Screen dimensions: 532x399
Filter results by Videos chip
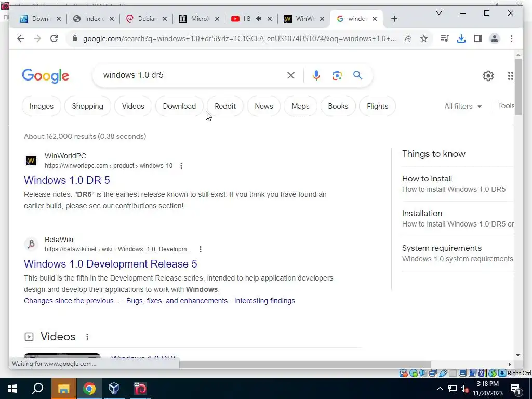[133, 106]
